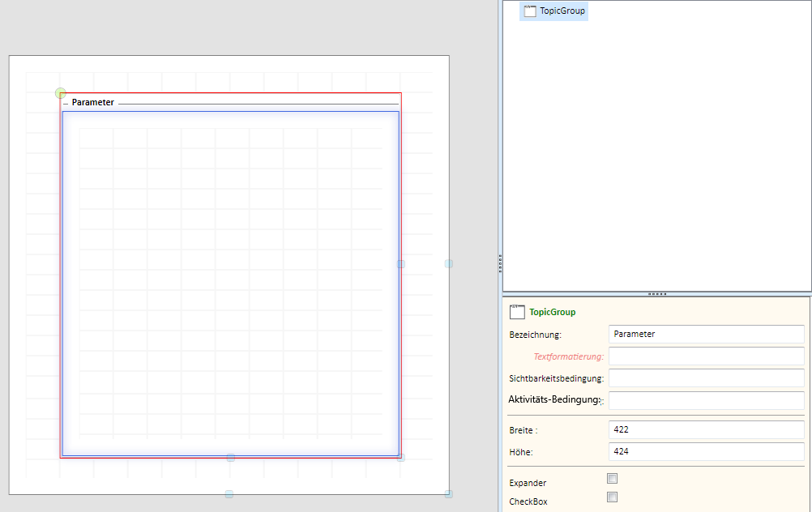Screen dimensions: 812x512
Task: Click the Bezeichnung field containing Parameter
Action: 706,334
